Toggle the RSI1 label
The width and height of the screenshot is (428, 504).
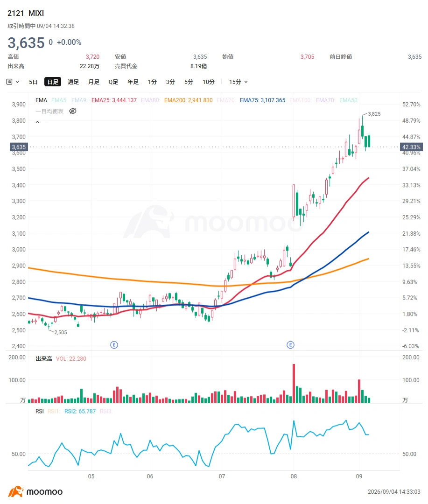(54, 411)
